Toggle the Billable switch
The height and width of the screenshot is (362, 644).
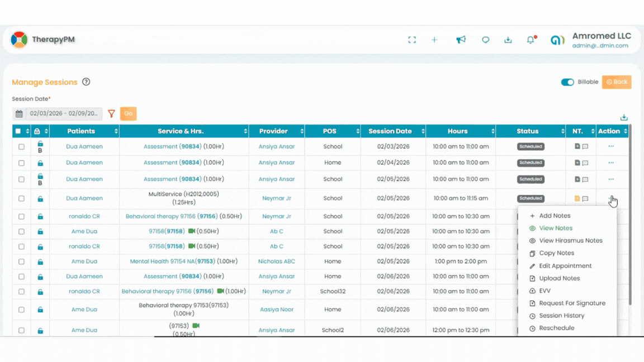coord(567,82)
